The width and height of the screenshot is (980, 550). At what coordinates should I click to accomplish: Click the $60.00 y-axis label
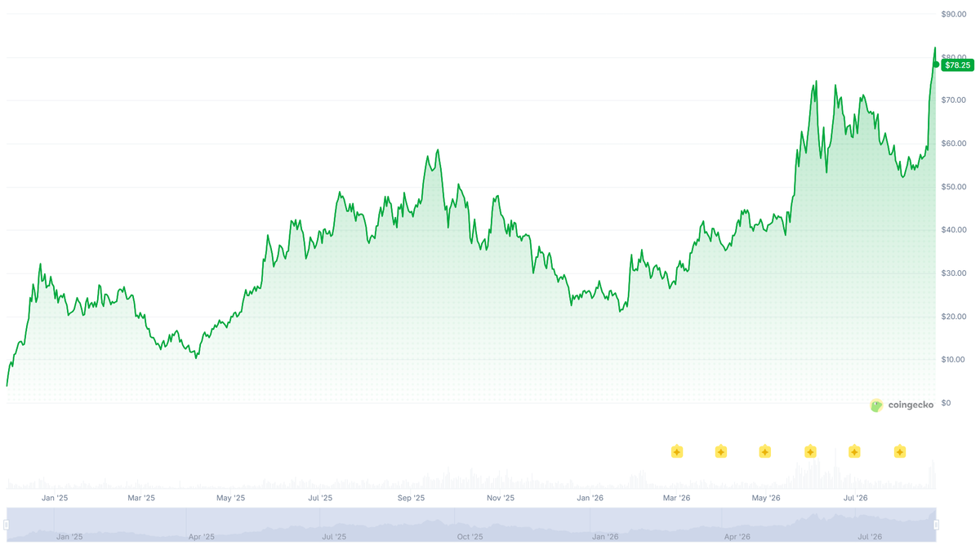pos(954,144)
